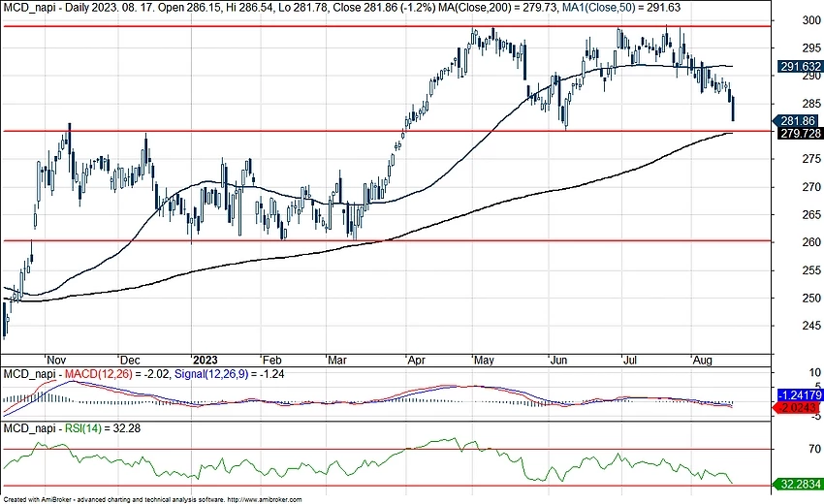Click the 281.86 close price label
Image resolution: width=824 pixels, height=504 pixels.
(797, 121)
